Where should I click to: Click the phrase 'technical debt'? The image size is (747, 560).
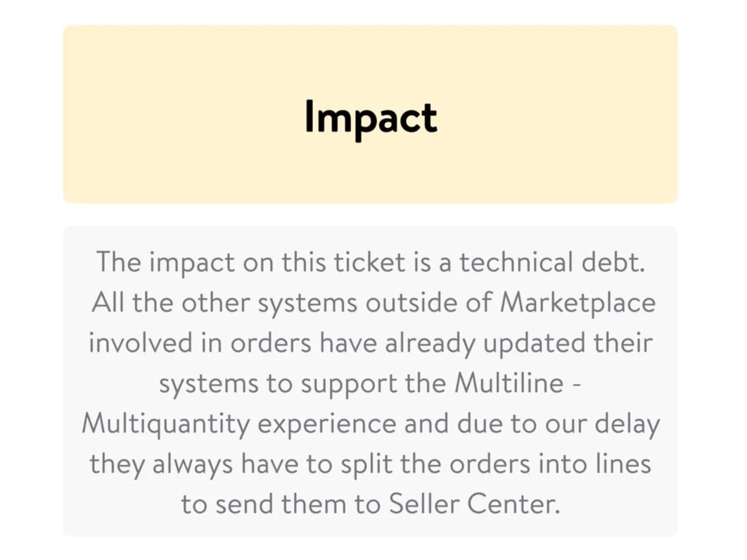click(552, 262)
